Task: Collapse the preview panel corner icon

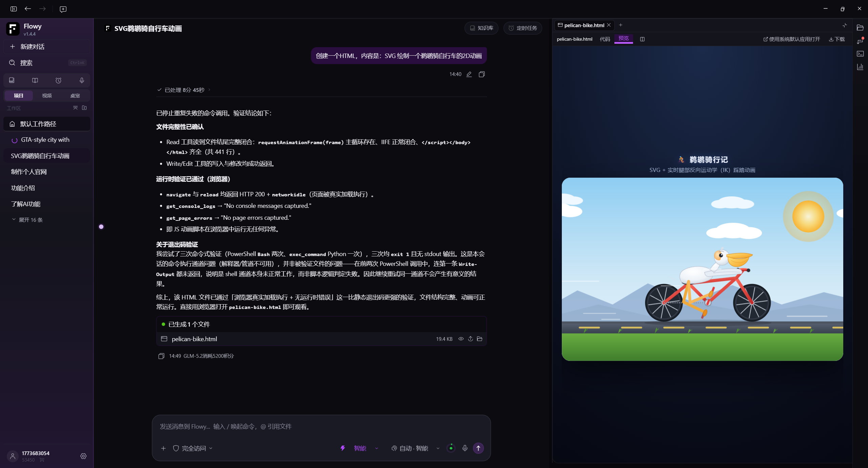Action: coord(845,25)
